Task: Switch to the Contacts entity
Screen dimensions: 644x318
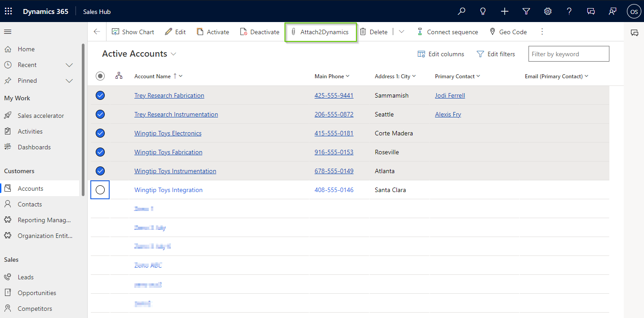Action: pyautogui.click(x=31, y=204)
